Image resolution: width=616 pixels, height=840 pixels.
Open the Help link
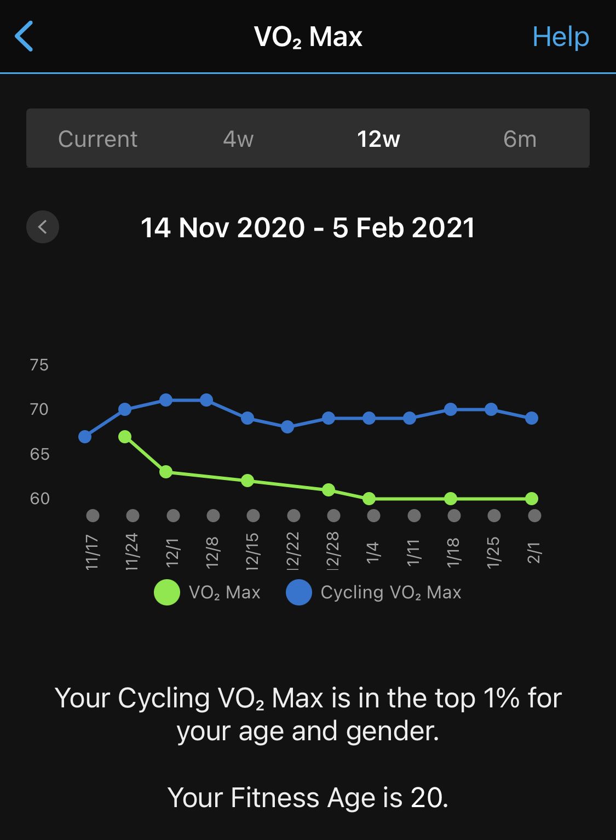coord(561,37)
